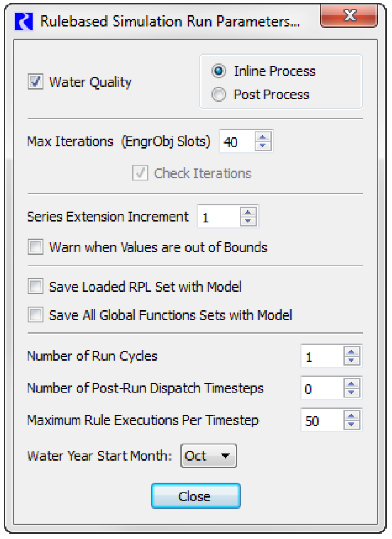Increase Max Iterations with up arrow
Screen dimensions: 392x539
tap(263, 137)
